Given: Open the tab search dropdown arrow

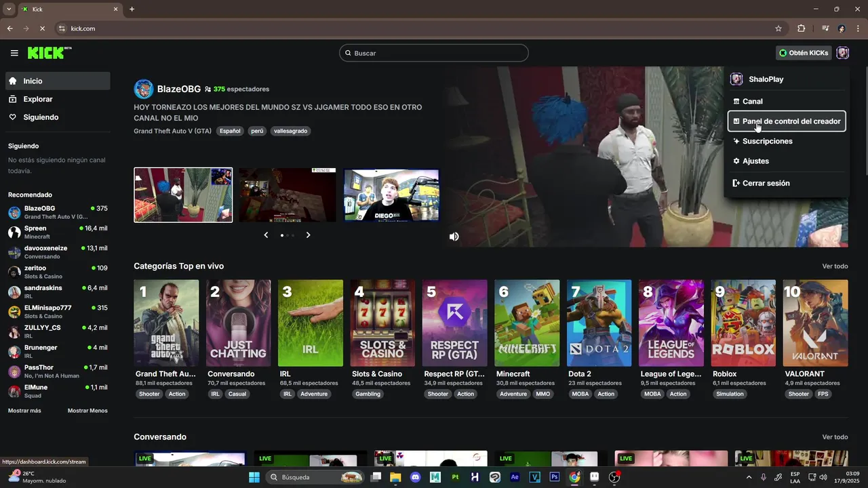Looking at the screenshot, I should click(x=8, y=9).
